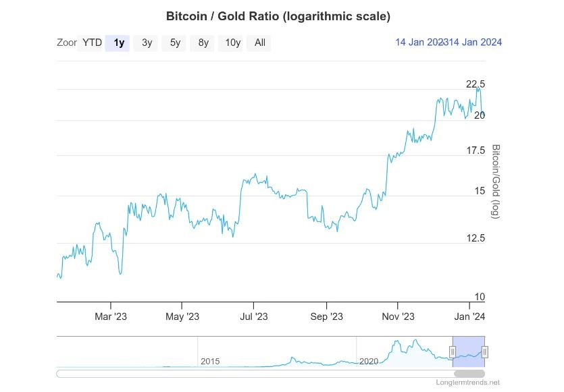Click the 2020 marker in navigator
The image size is (564, 392).
click(x=369, y=362)
